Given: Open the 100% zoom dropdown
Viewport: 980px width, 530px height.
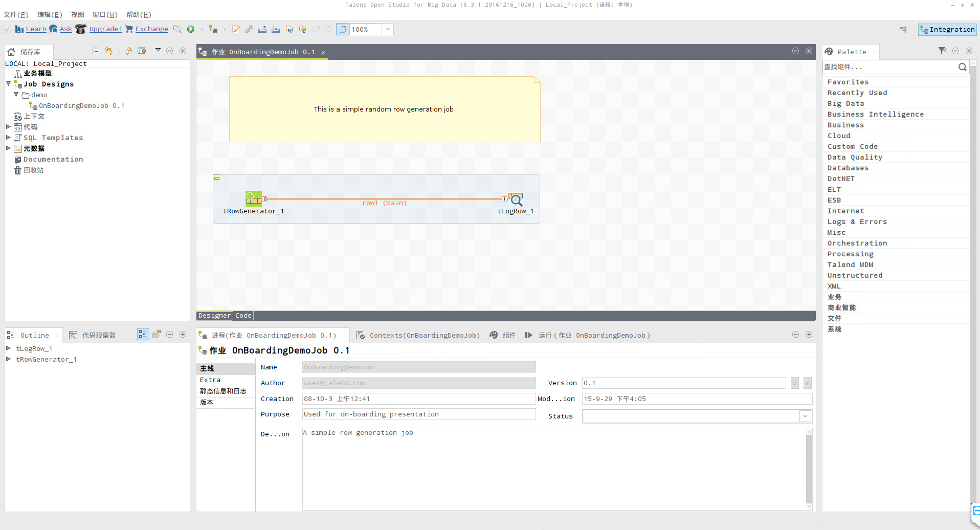Looking at the screenshot, I should coord(388,29).
